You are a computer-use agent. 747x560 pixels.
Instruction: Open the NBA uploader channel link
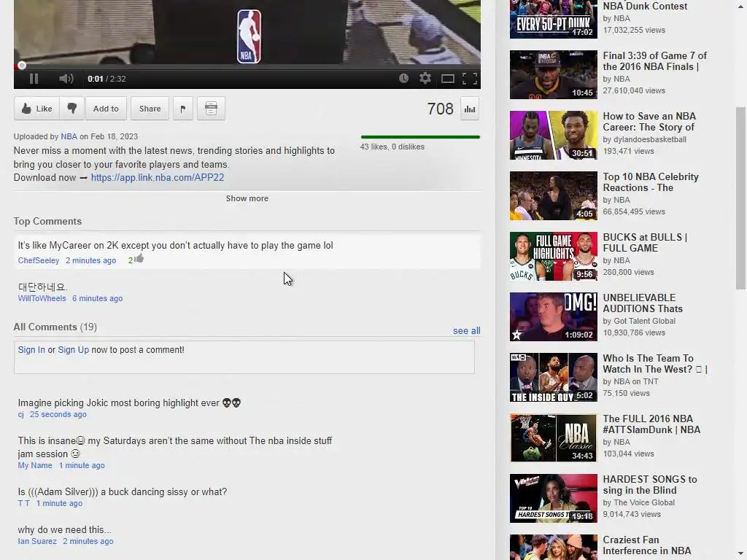[x=69, y=136]
